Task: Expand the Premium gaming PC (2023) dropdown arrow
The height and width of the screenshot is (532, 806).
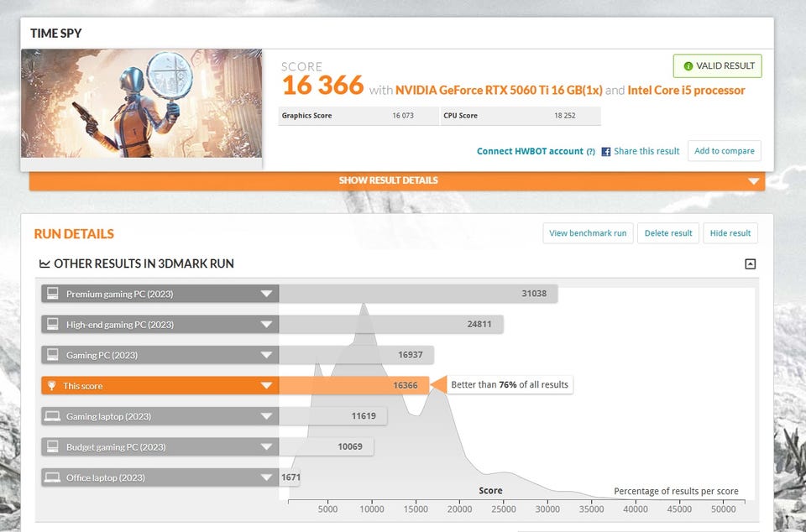Action: 266,294
